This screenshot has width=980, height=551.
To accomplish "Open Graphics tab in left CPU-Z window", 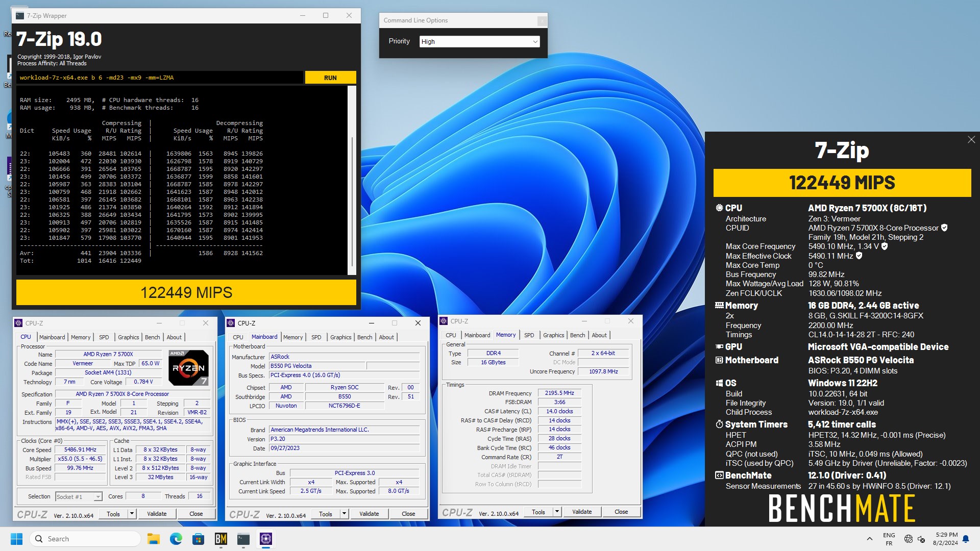I will (x=128, y=337).
